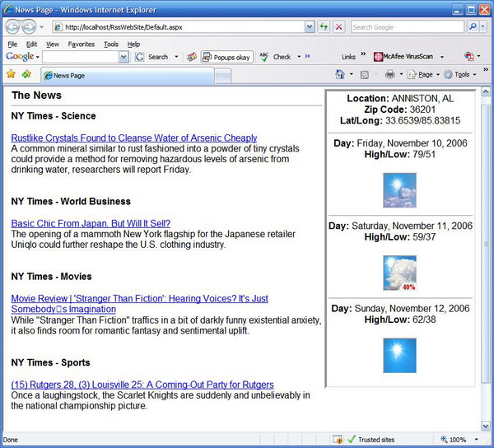
Task: Click the ABC spell Check button
Action: 275,57
